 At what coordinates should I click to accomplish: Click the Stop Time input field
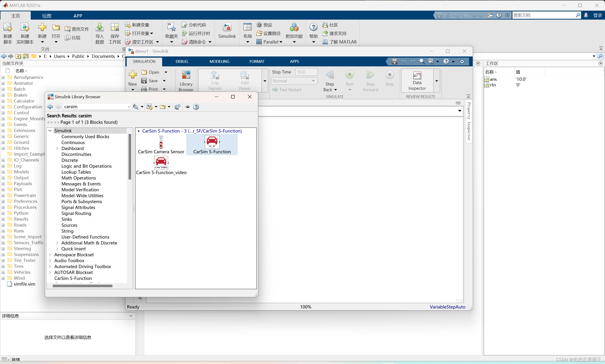click(306, 72)
